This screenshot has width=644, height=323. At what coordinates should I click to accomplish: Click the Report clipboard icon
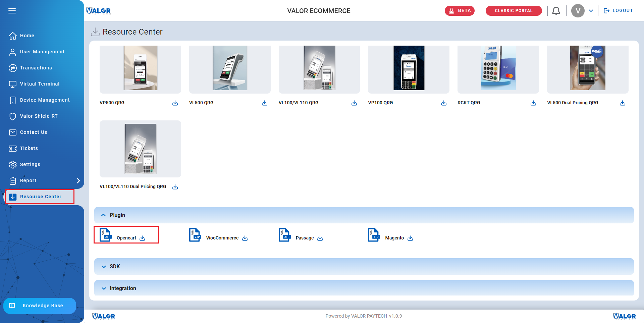(x=13, y=180)
